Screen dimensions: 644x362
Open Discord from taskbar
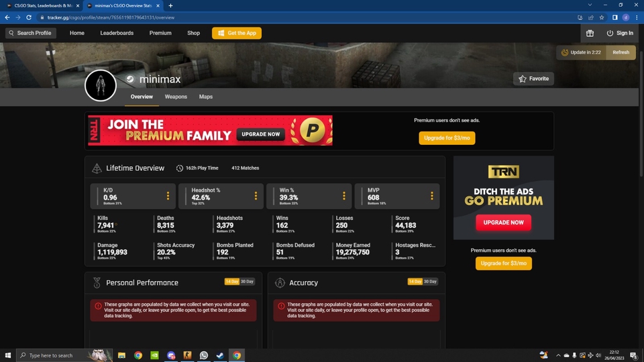(x=171, y=355)
